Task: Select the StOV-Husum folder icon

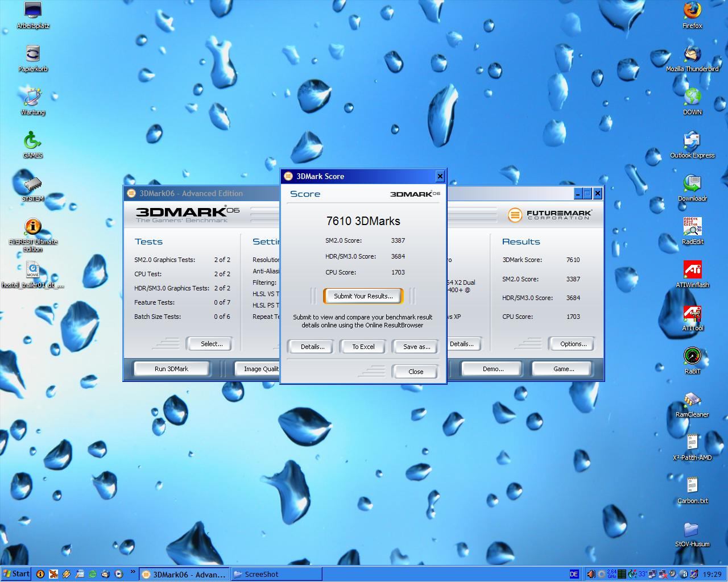Action: click(692, 534)
